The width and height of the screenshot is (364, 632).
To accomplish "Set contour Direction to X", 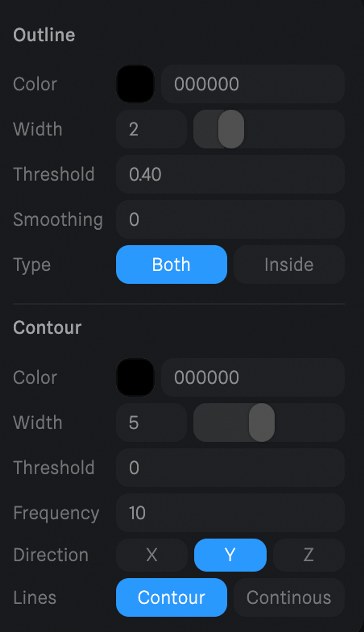I will pos(152,555).
